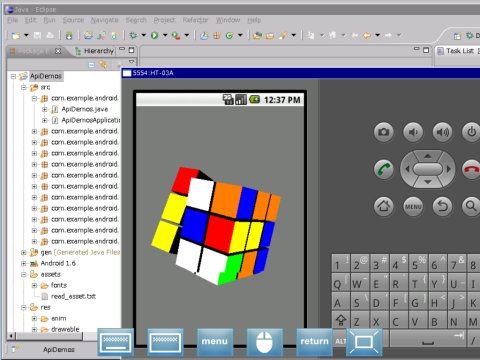Viewport: 480px width, 360px height.
Task: Click the green call button on emulator
Action: 383,169
